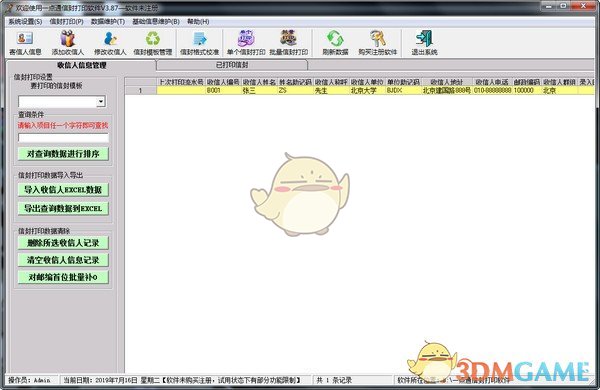
Task: Open the 系统设置(S) menu
Action: 25,21
